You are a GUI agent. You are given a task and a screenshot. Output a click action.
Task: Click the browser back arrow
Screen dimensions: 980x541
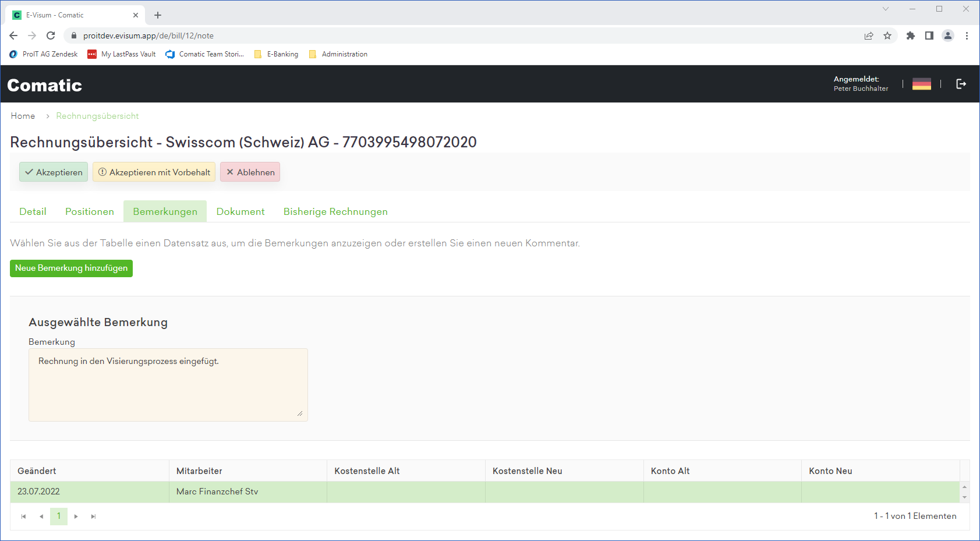[13, 36]
